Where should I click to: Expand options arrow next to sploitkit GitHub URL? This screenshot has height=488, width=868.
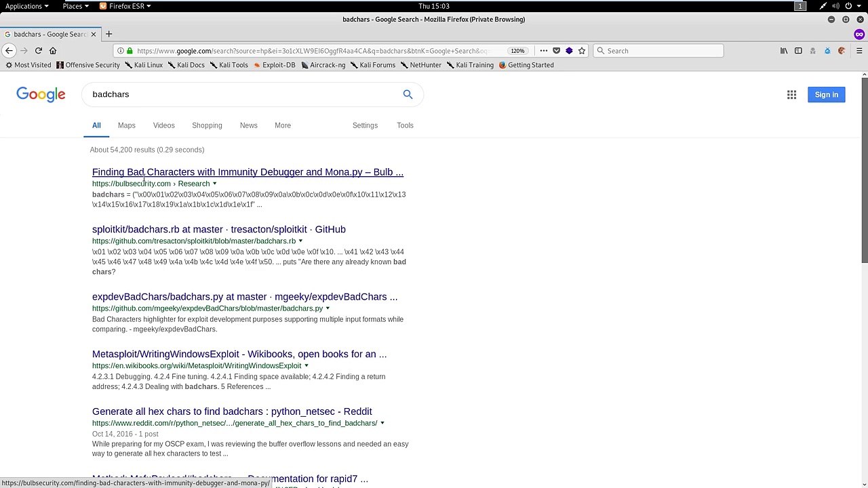point(301,241)
